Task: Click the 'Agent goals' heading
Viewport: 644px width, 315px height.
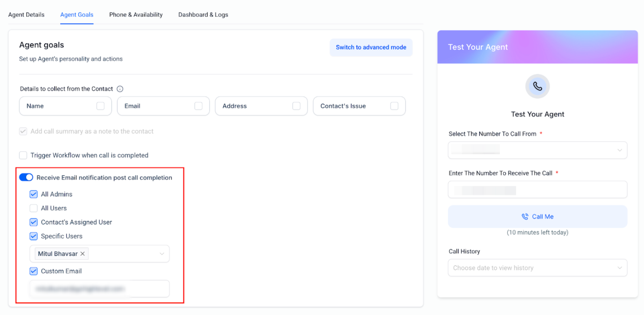Action: coord(42,45)
